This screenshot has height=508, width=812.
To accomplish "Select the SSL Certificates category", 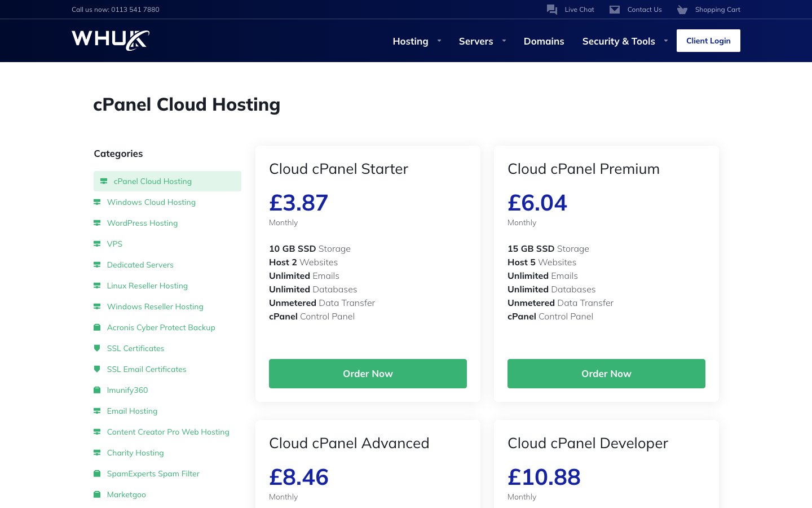I will pos(135,348).
